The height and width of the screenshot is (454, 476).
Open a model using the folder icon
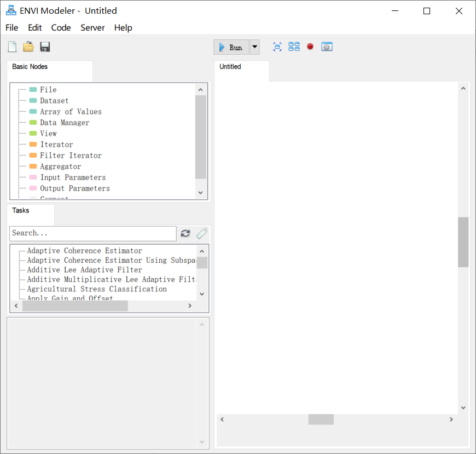28,47
